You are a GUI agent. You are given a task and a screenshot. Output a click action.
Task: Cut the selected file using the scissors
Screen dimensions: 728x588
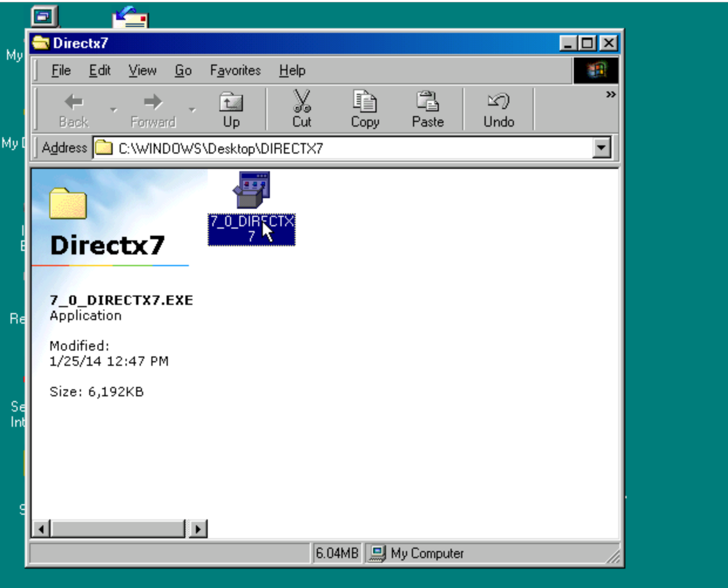click(302, 110)
